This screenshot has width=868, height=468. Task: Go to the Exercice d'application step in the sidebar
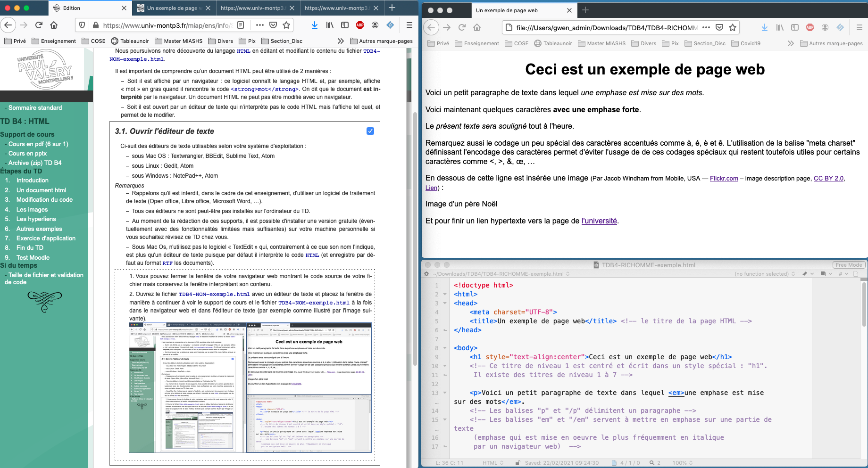pyautogui.click(x=46, y=238)
